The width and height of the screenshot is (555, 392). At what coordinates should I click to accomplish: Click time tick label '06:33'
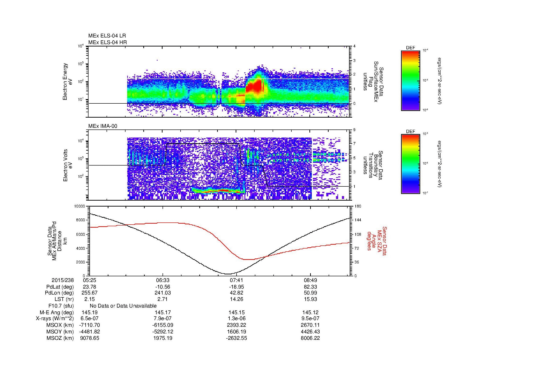click(x=163, y=280)
